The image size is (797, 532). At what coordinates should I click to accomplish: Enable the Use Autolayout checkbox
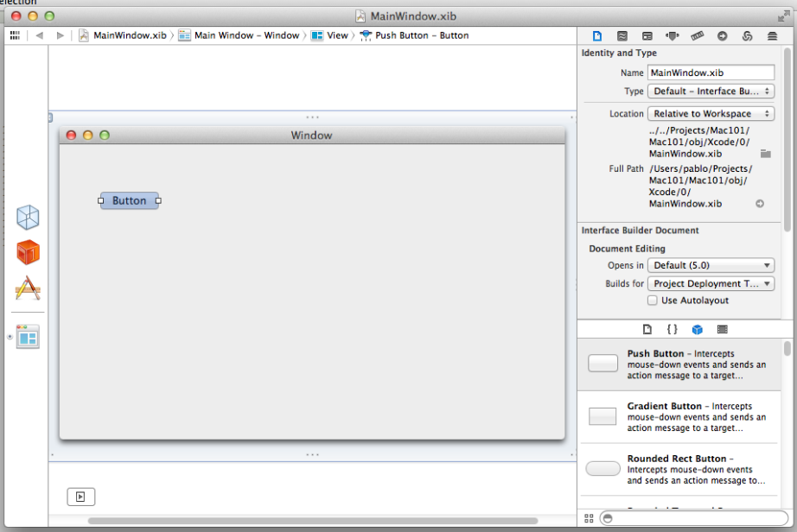coord(653,301)
